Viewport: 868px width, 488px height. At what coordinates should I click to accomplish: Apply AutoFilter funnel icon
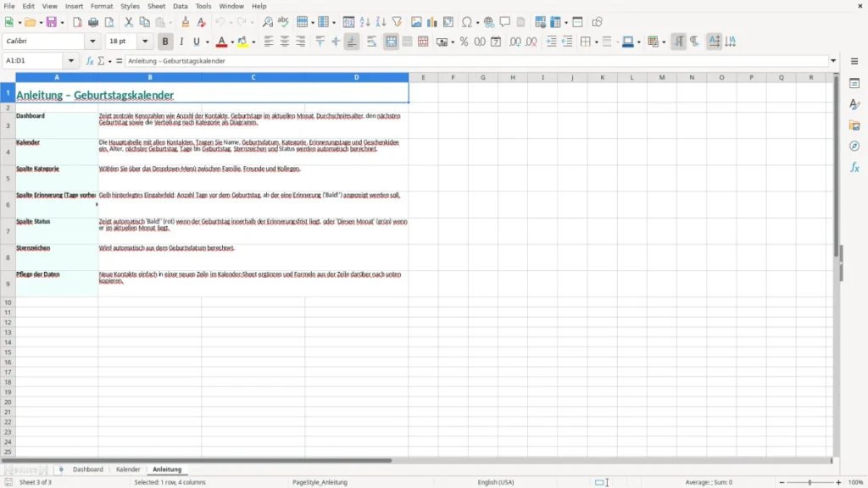pyautogui.click(x=397, y=22)
